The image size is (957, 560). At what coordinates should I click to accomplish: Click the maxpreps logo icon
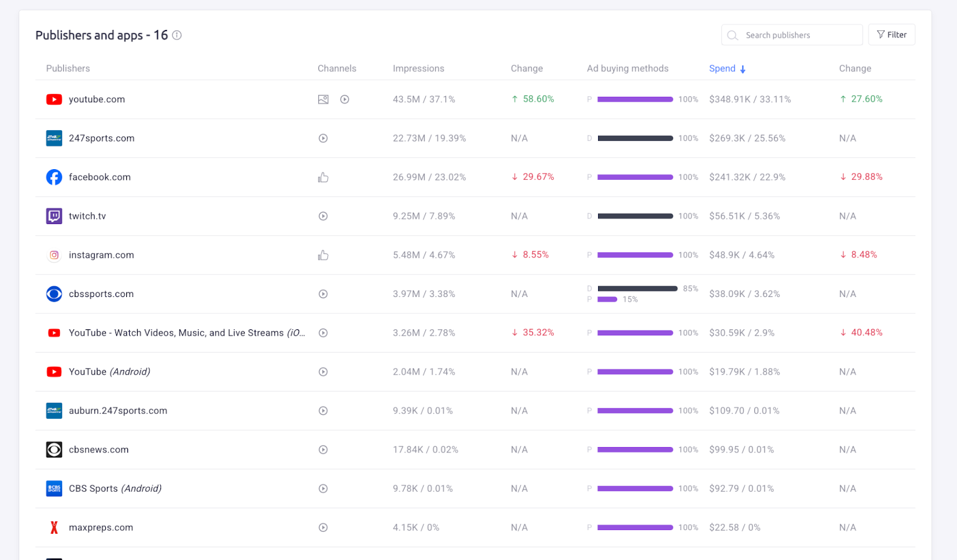click(54, 527)
